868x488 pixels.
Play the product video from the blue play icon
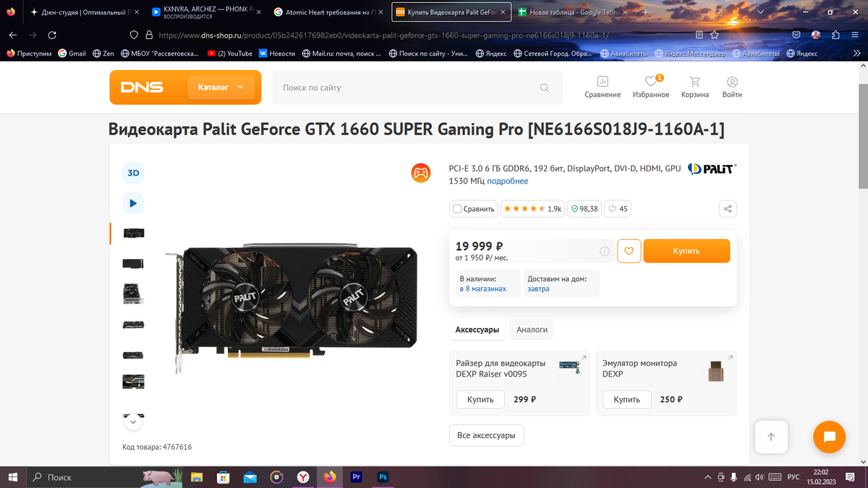coord(133,203)
